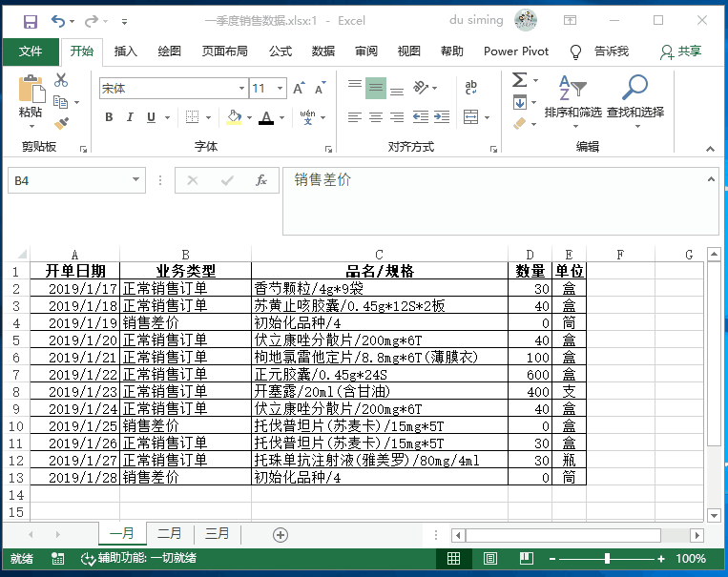Click the Format Painter brush icon
Viewport: 728px width, 577px height.
pos(61,123)
